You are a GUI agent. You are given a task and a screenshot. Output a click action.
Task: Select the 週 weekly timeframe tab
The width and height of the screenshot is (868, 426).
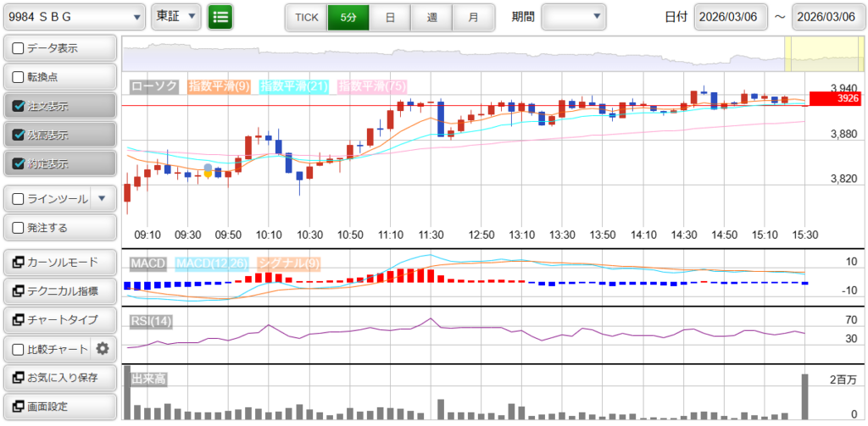[x=431, y=17]
